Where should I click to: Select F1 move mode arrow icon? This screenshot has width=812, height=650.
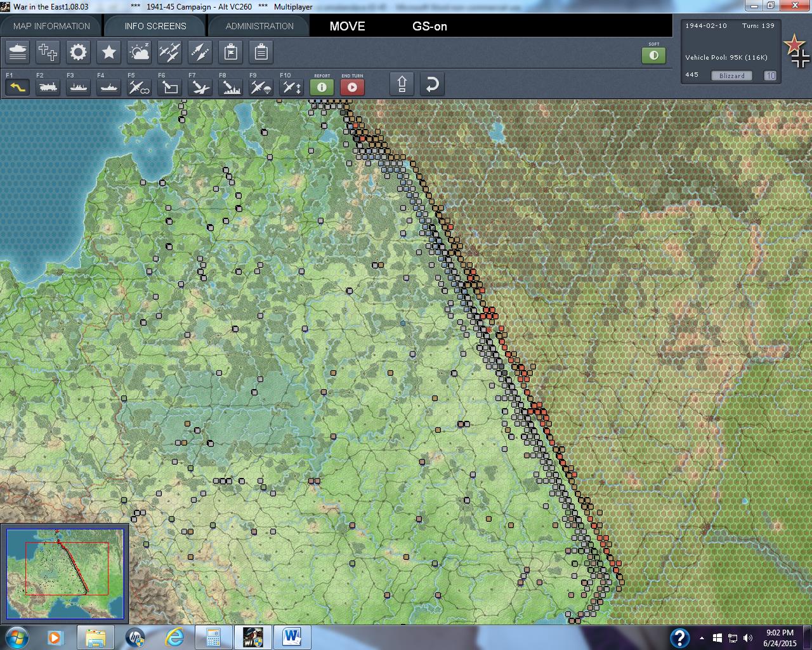tap(18, 86)
